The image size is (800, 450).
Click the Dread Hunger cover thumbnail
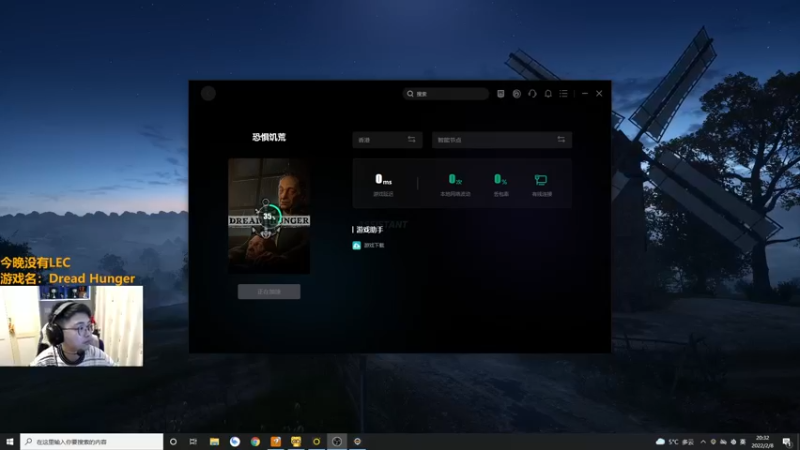tap(269, 216)
